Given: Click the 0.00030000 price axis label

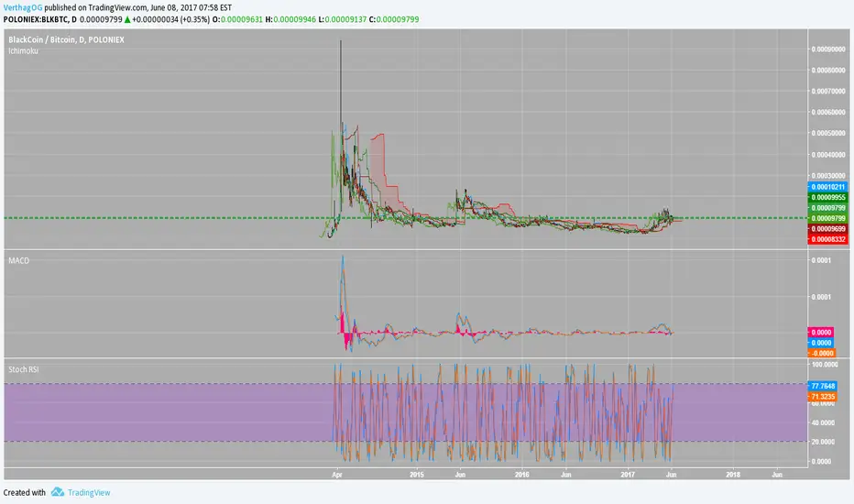Looking at the screenshot, I should tap(828, 176).
